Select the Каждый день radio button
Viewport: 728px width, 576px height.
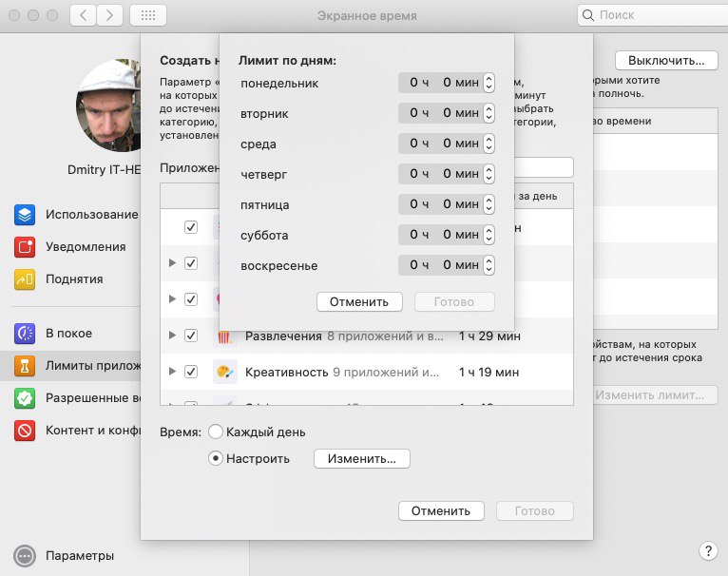(216, 432)
